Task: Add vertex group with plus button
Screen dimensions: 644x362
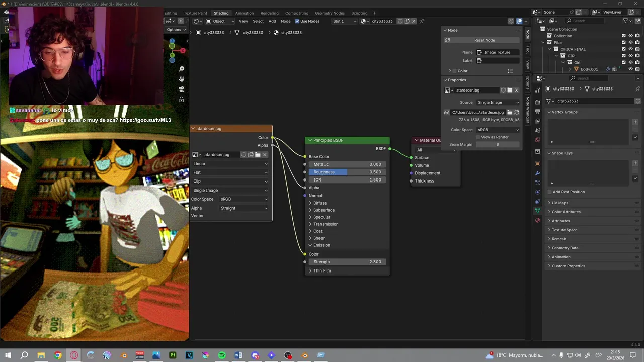Action: (x=635, y=122)
